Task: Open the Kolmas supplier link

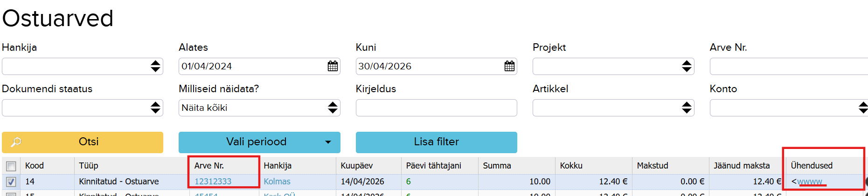Action: (277, 182)
